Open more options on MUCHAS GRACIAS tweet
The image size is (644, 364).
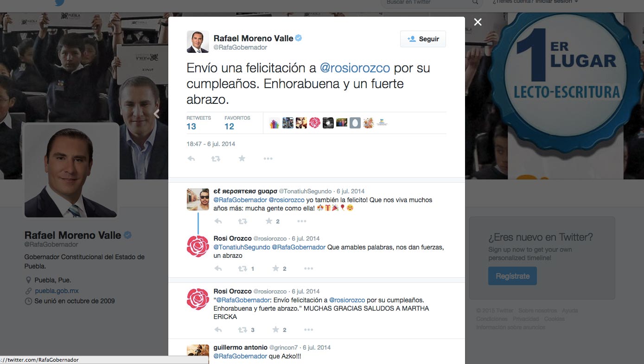(x=308, y=330)
